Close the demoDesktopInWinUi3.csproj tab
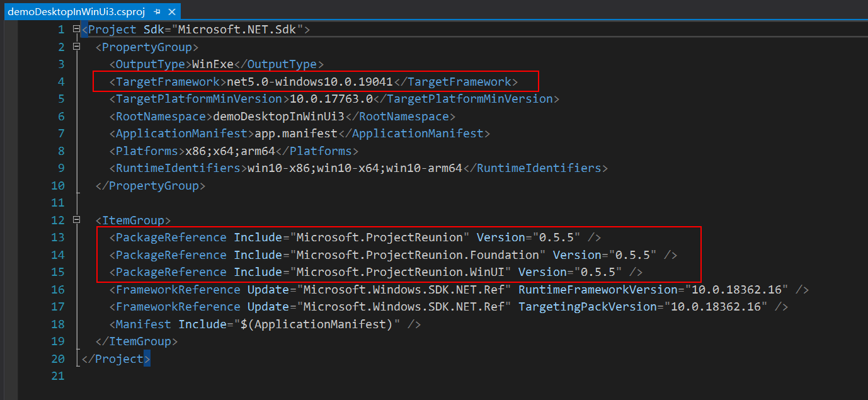This screenshot has width=868, height=400. [172, 11]
